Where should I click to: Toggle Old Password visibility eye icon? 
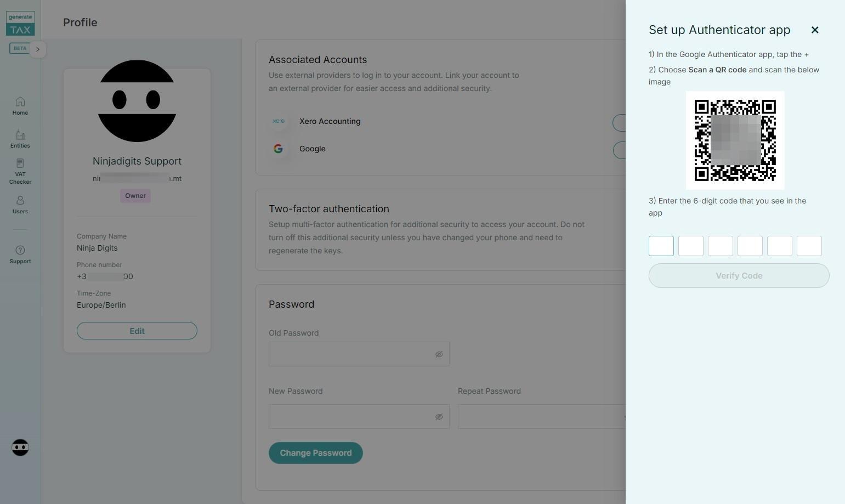[x=439, y=354]
